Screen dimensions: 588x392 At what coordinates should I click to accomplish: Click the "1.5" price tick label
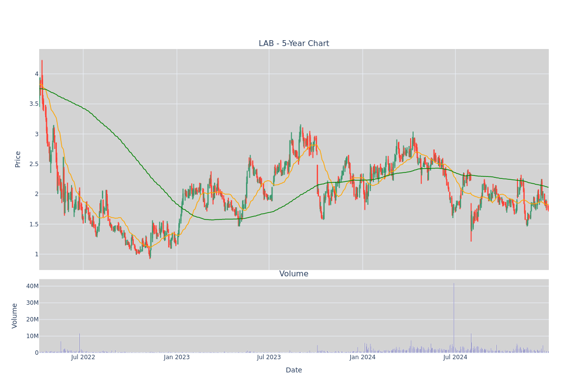[x=33, y=224]
